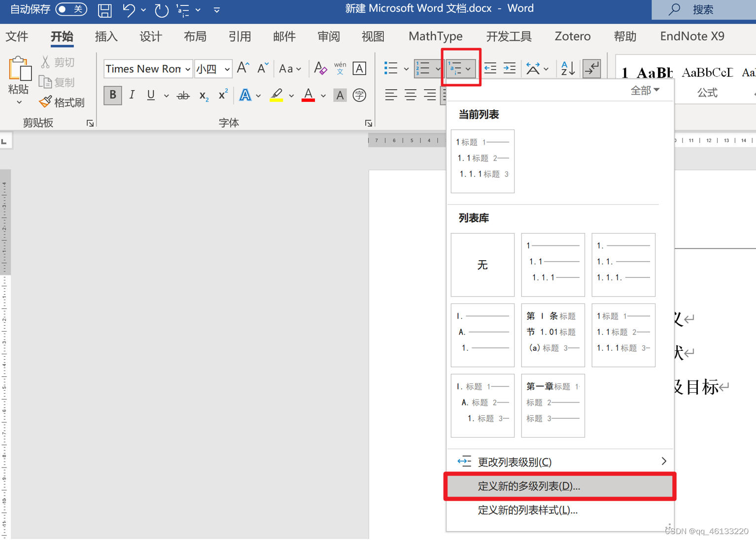
Task: Click the sort A-Z icon
Action: coord(567,68)
